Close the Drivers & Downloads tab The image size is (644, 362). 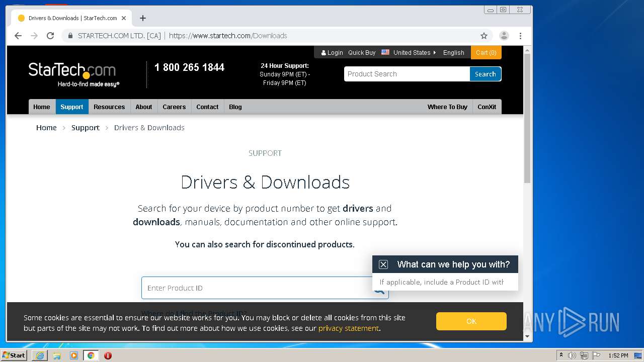(124, 18)
